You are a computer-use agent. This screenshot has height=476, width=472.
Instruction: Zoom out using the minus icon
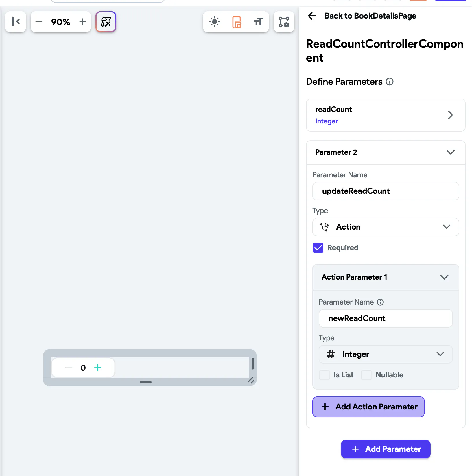[39, 22]
